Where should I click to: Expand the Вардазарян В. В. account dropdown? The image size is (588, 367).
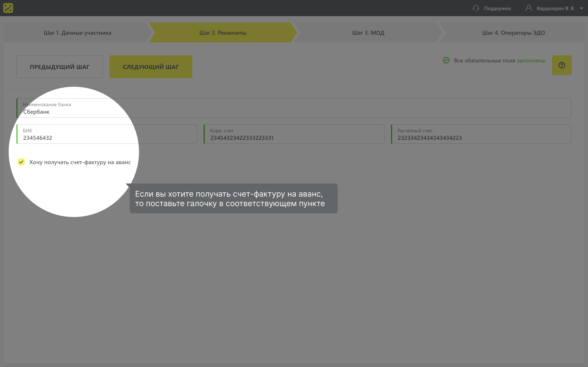click(581, 8)
